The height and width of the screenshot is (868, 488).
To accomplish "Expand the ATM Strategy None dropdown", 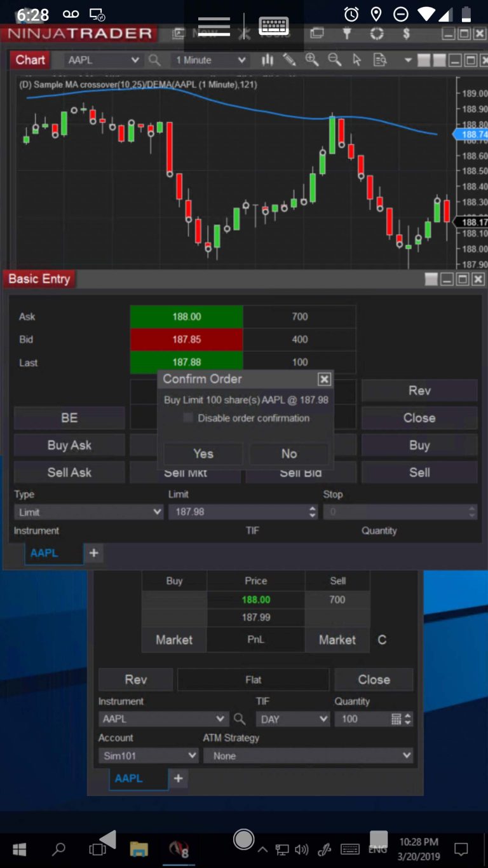I will click(x=407, y=756).
